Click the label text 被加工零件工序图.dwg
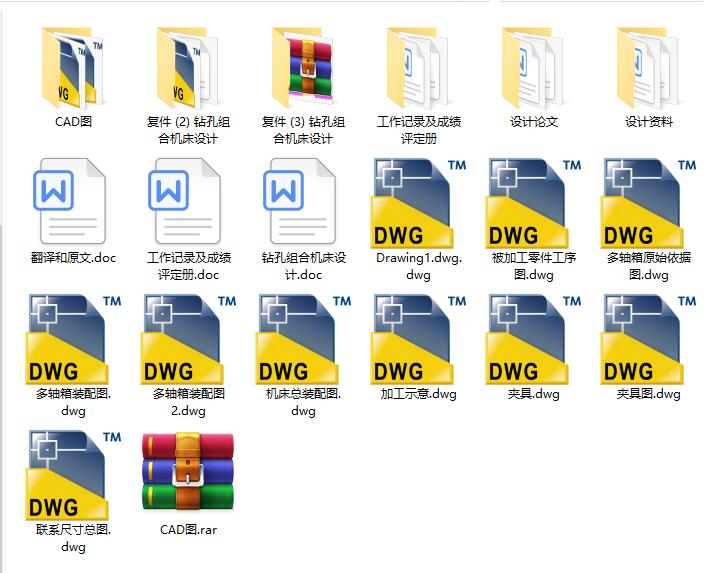 click(534, 266)
